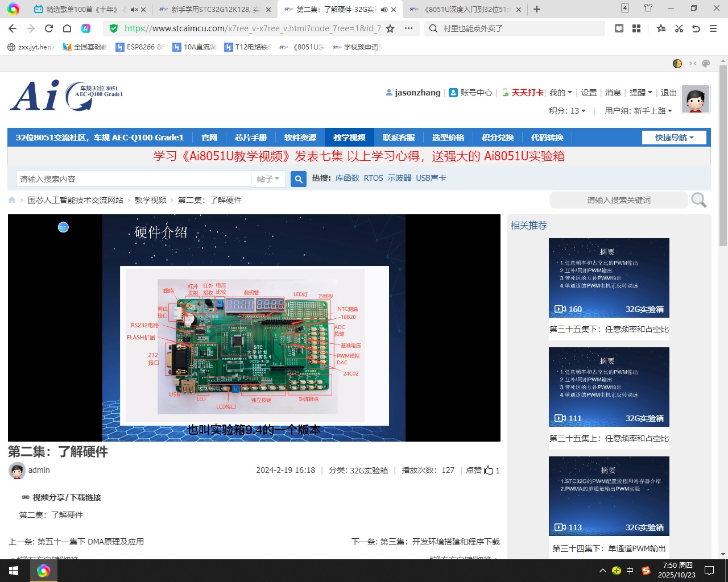The width and height of the screenshot is (728, 582).
Task: Open the Sogou input tray icon
Action: (646, 571)
